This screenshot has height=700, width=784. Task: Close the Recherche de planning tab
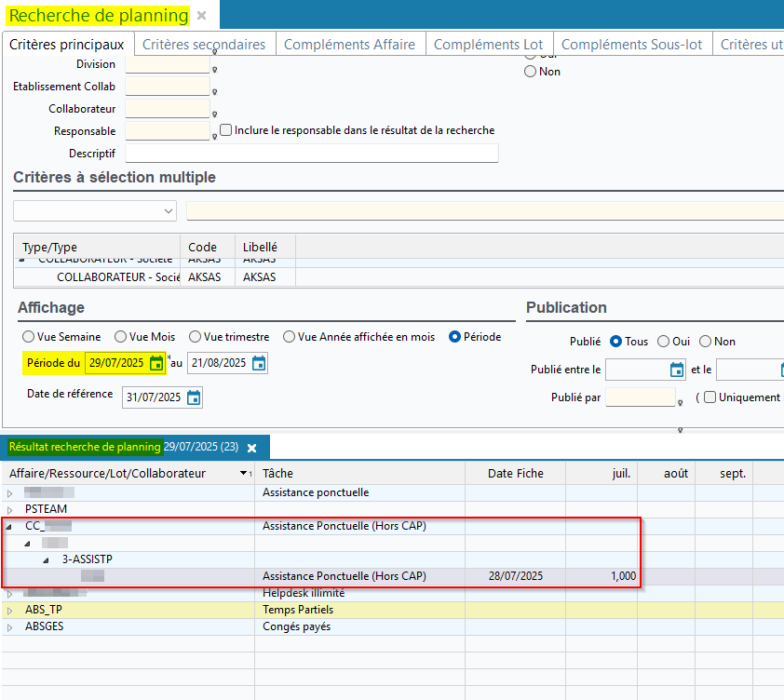point(202,16)
